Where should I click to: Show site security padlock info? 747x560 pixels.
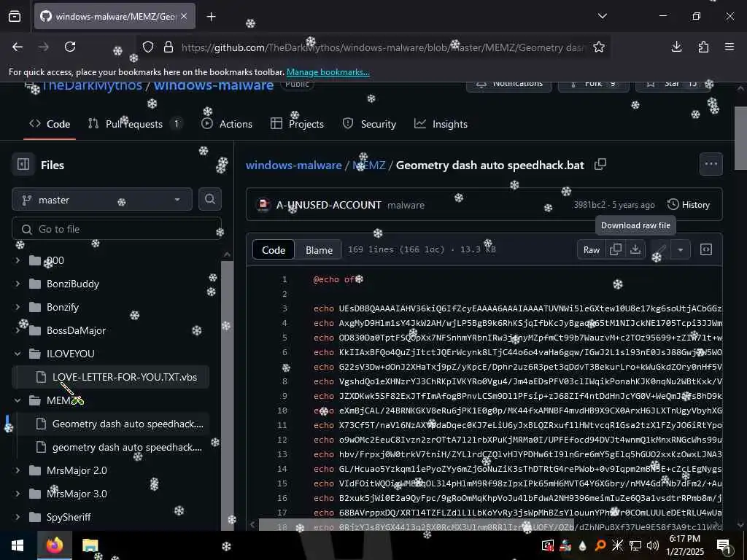pyautogui.click(x=169, y=47)
